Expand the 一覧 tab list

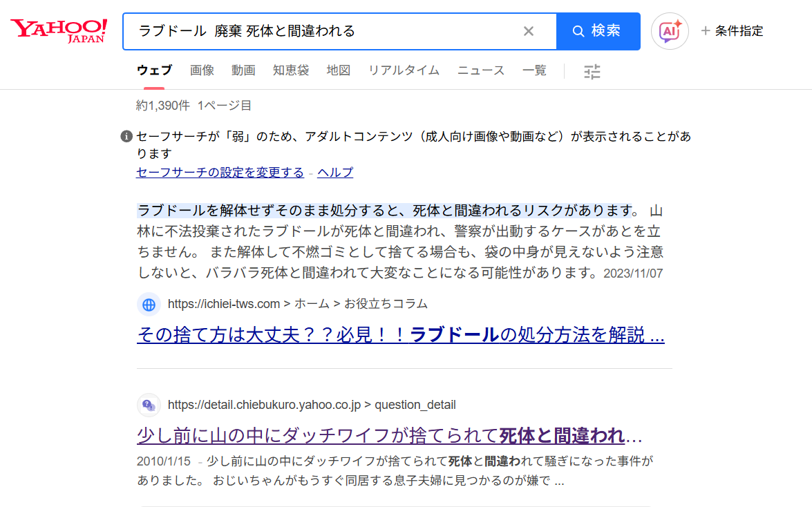coord(534,70)
